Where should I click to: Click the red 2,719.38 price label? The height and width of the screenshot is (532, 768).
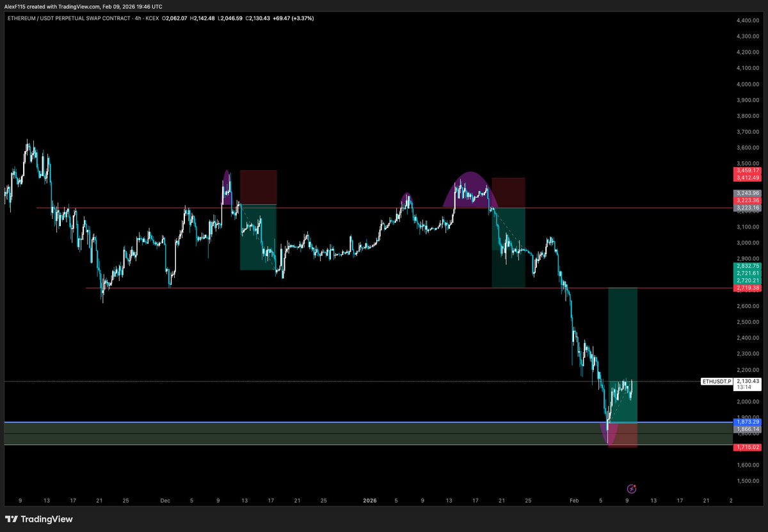point(748,288)
